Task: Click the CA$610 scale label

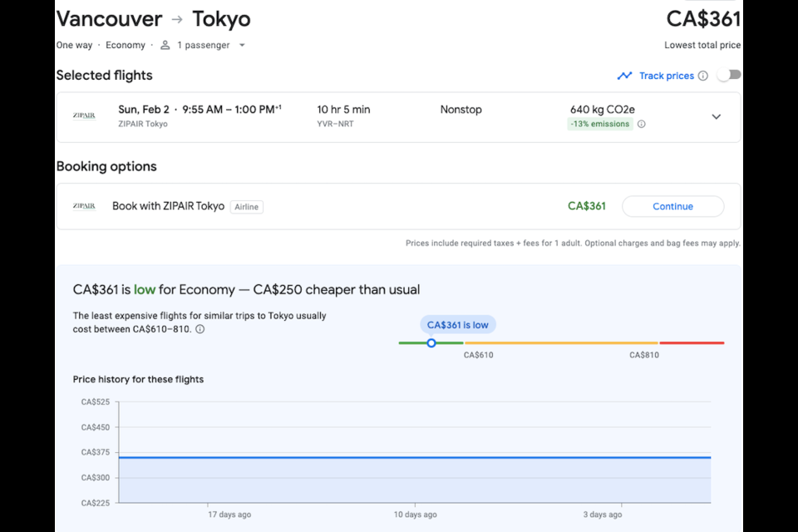Action: tap(479, 355)
